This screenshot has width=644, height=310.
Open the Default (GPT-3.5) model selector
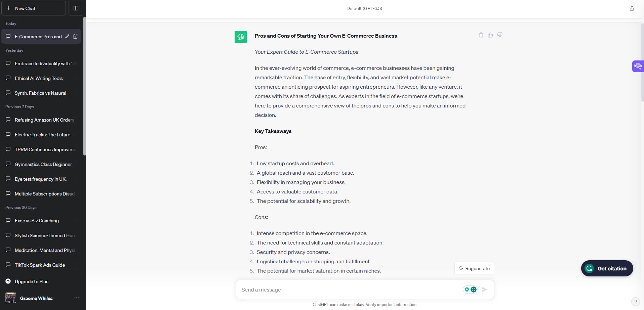point(364,8)
